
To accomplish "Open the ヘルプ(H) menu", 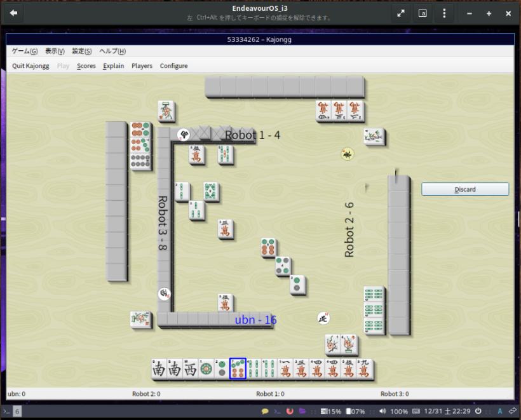I will pos(112,51).
